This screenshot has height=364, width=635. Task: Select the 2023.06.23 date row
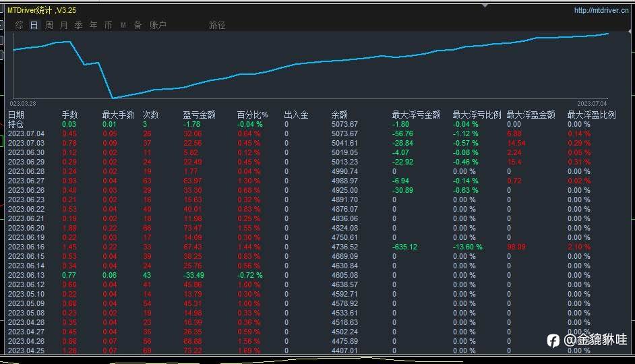(x=26, y=200)
